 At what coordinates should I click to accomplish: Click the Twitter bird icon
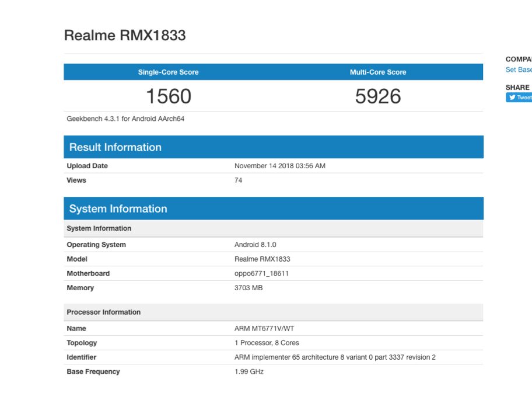click(x=512, y=98)
